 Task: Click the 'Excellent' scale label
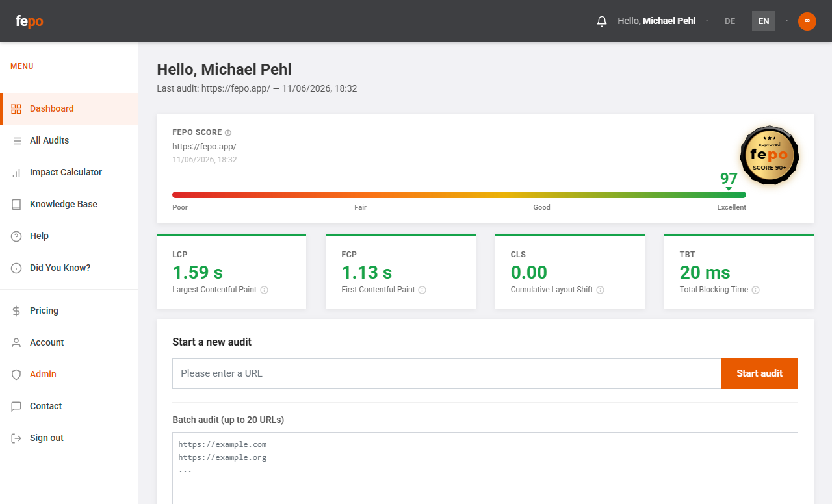[731, 207]
